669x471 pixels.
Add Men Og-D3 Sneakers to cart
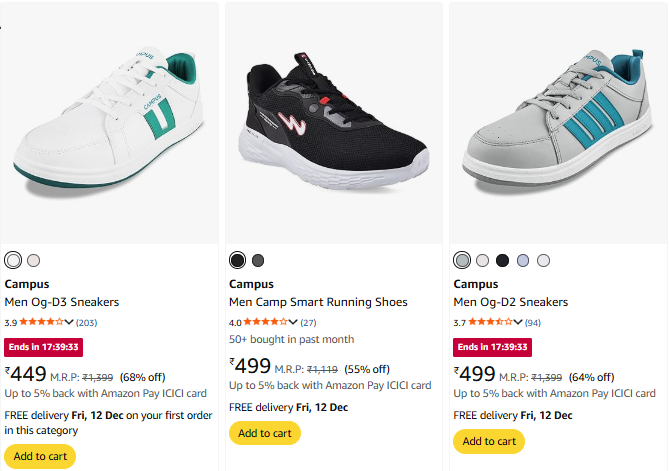pyautogui.click(x=40, y=456)
